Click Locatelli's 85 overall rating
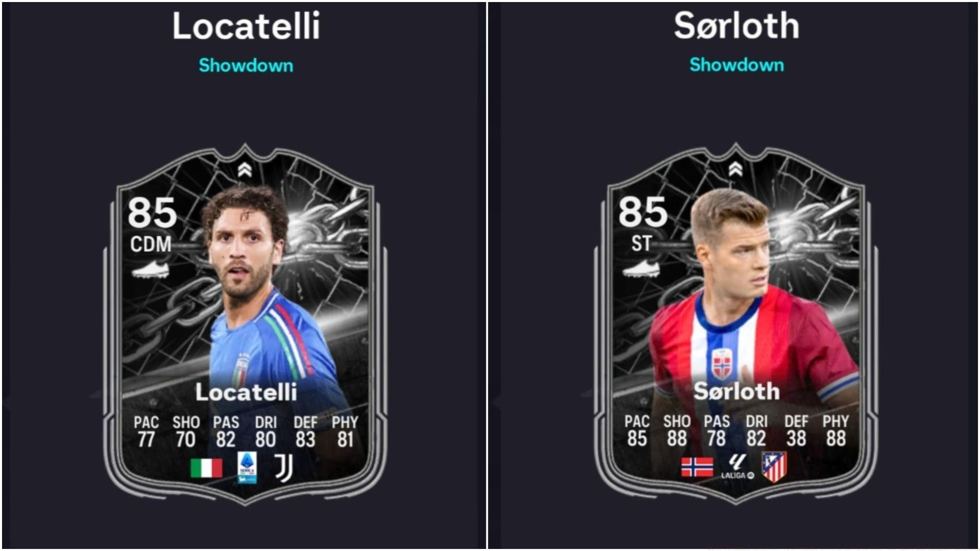 point(152,213)
